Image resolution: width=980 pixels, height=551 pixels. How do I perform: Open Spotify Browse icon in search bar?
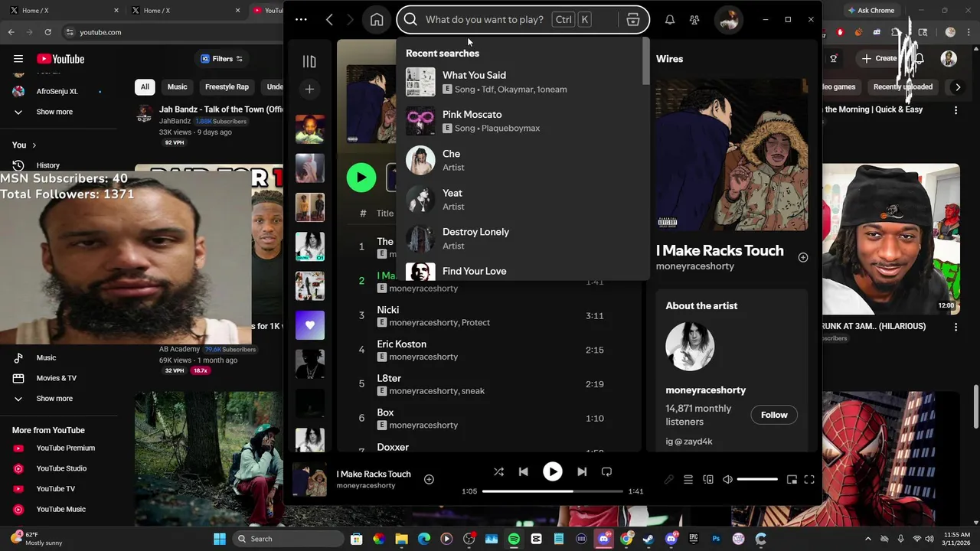tap(633, 20)
